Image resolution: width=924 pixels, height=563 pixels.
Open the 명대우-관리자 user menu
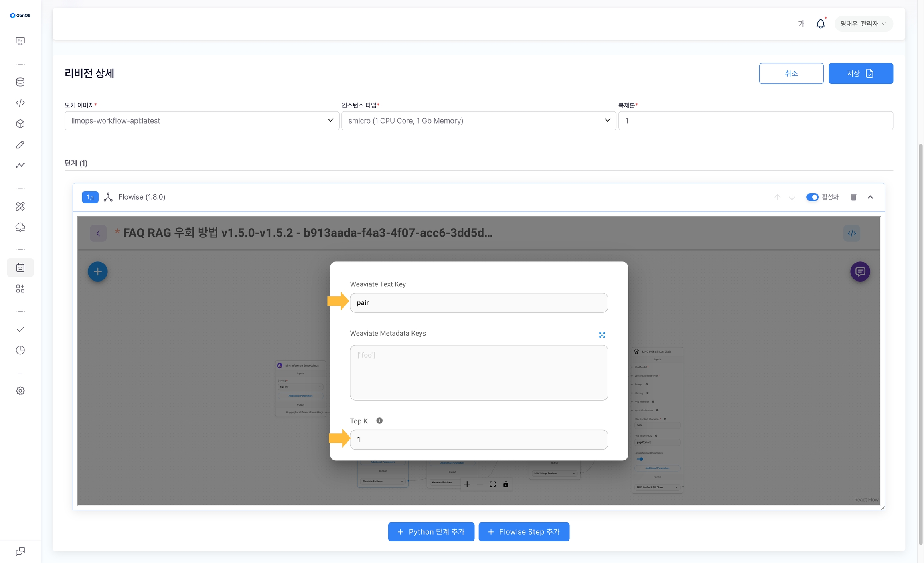pyautogui.click(x=863, y=24)
